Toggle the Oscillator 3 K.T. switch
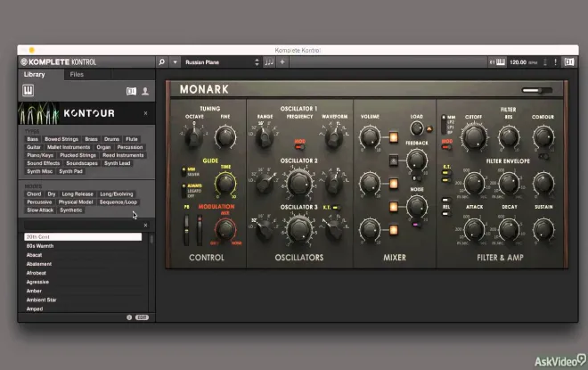Image resolution: width=588 pixels, height=370 pixels. coord(336,208)
